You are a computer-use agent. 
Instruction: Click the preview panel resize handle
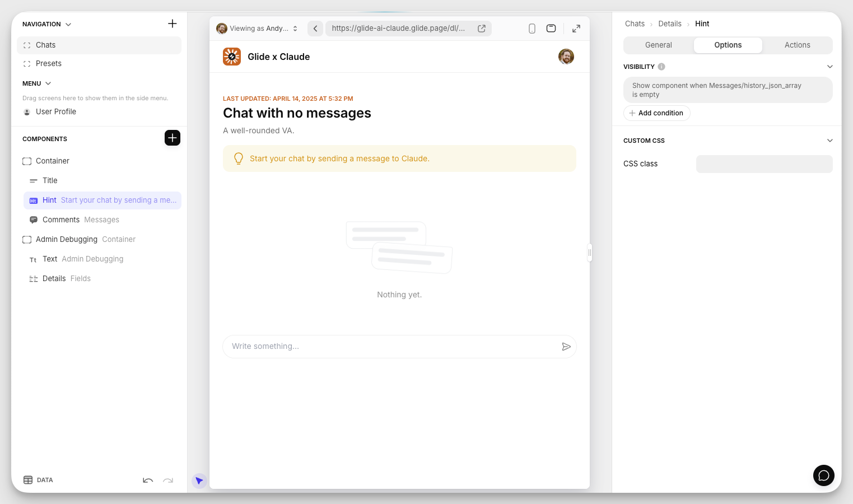[590, 253]
